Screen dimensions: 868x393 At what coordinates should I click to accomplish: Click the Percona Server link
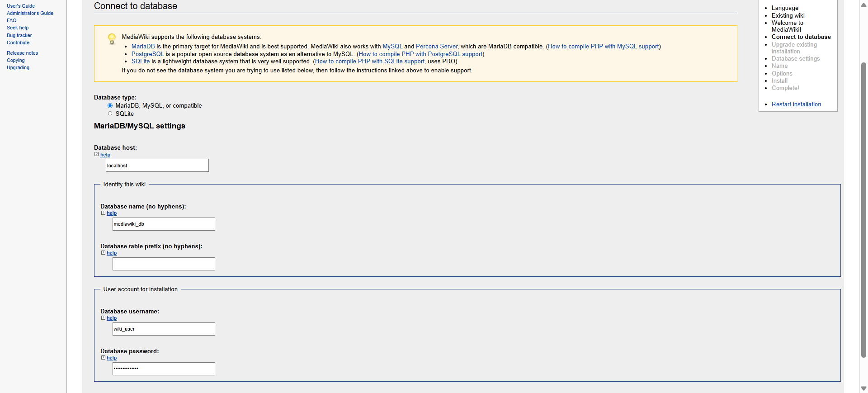pyautogui.click(x=437, y=46)
